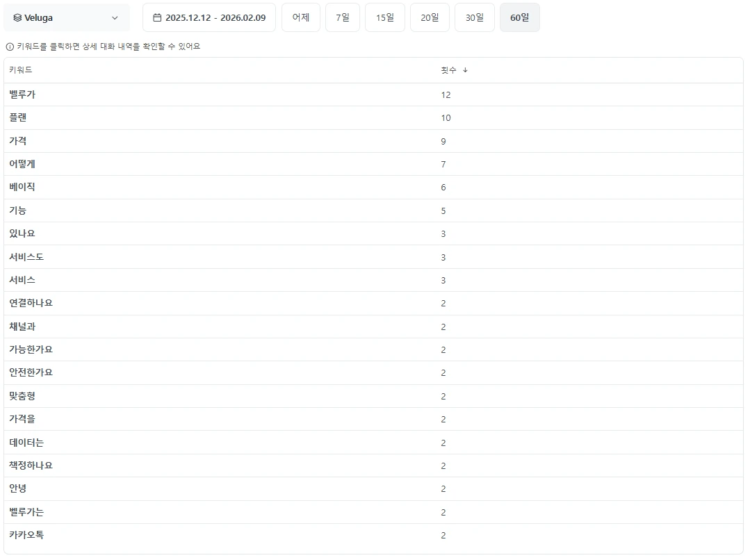Image resolution: width=750 pixels, height=560 pixels.
Task: Open the 카카오톡 keyword row
Action: (26, 535)
